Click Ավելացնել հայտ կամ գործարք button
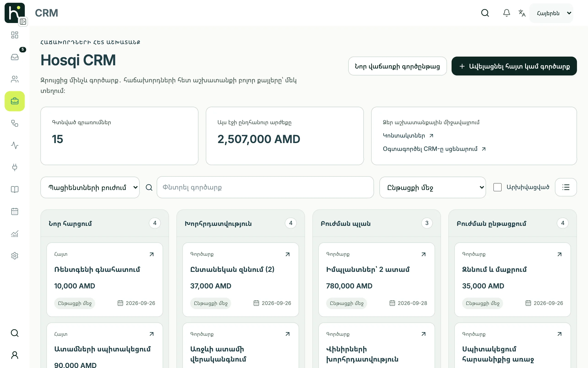 pyautogui.click(x=514, y=66)
